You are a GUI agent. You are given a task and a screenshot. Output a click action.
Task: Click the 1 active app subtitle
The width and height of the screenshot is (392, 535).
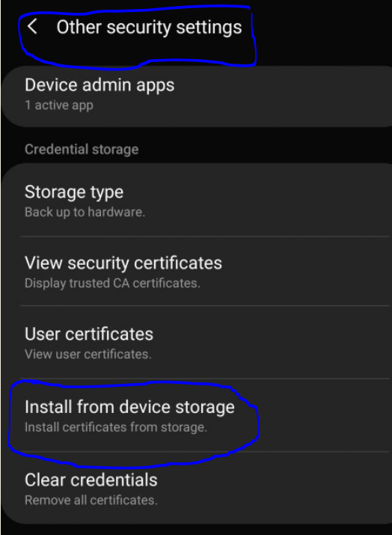(59, 106)
